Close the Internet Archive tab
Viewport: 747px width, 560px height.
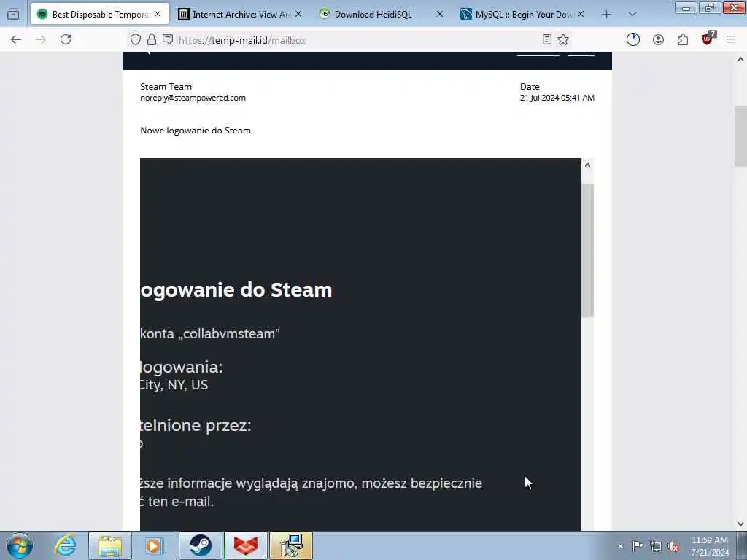[298, 15]
